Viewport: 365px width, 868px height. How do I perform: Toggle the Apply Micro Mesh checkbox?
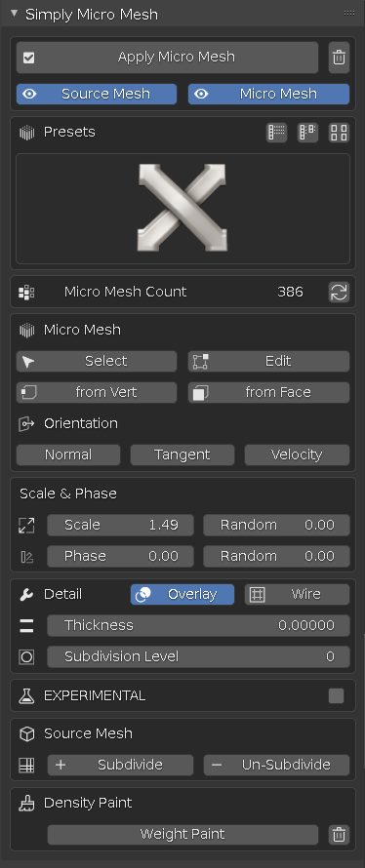click(x=29, y=58)
